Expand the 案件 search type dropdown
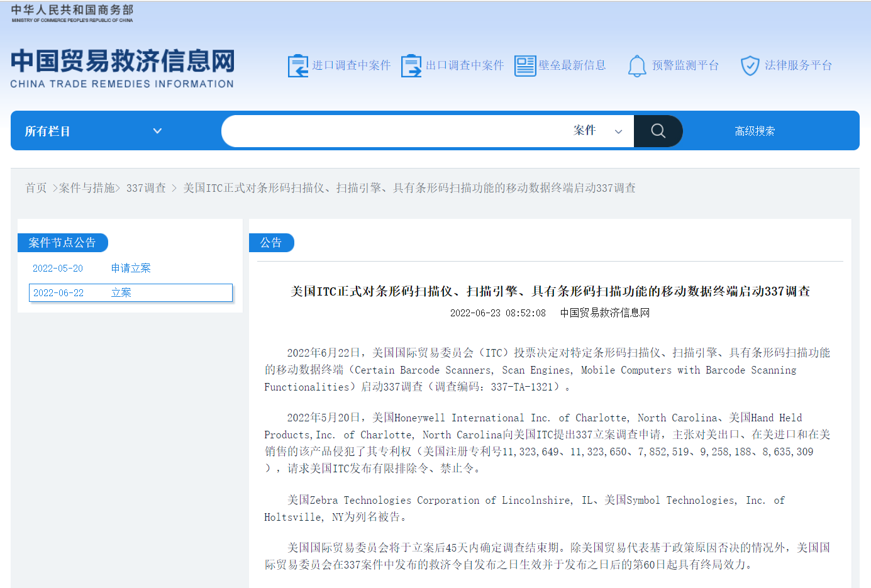This screenshot has height=588, width=871. coord(598,131)
